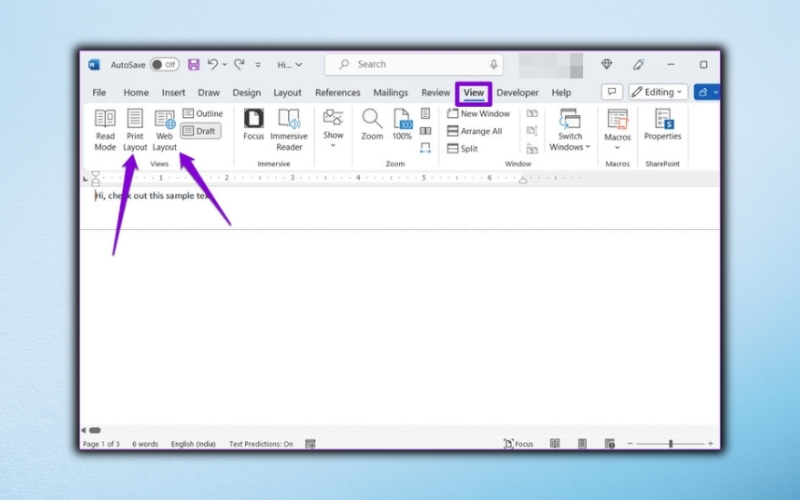Open the Editing mode dropdown

658,92
